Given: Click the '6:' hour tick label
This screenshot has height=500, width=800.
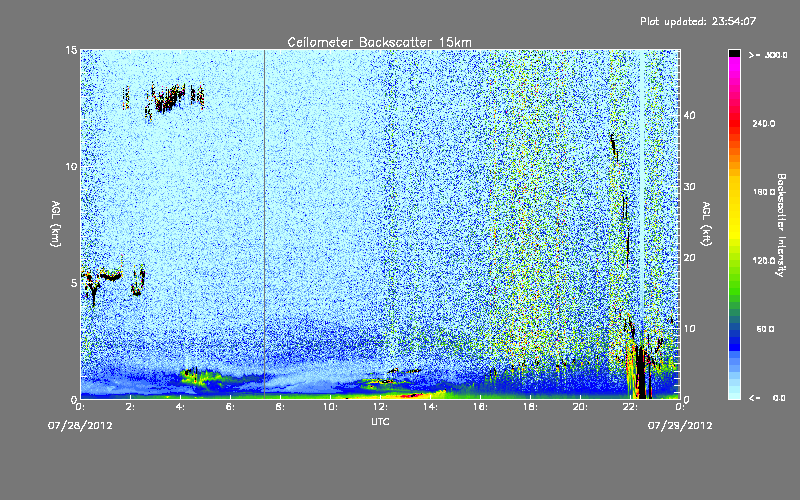Looking at the screenshot, I should click(x=231, y=407).
